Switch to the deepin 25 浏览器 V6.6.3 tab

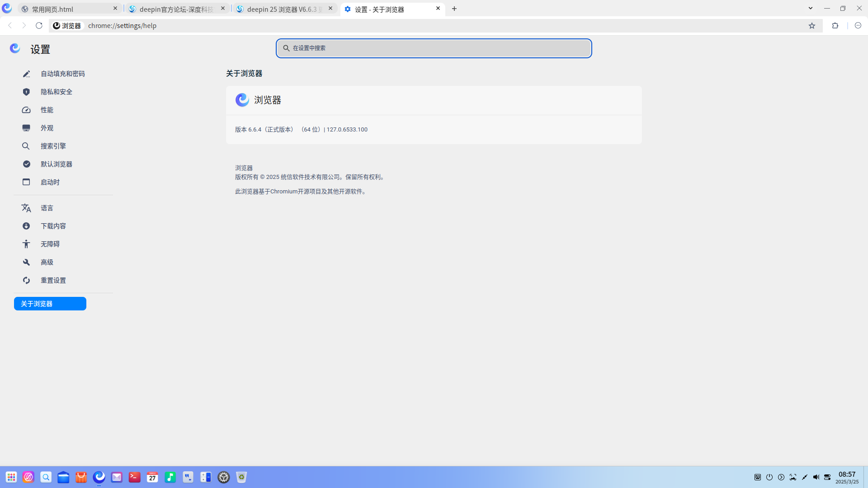click(285, 9)
